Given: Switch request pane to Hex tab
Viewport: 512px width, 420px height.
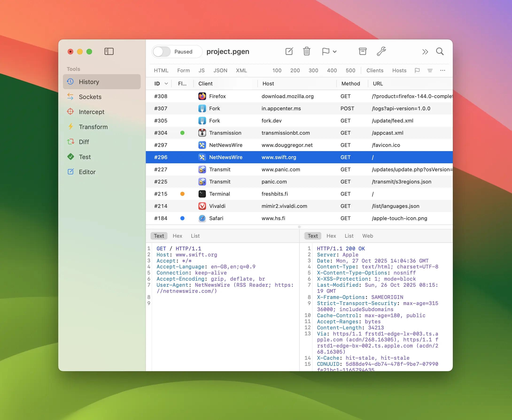Looking at the screenshot, I should tap(177, 236).
